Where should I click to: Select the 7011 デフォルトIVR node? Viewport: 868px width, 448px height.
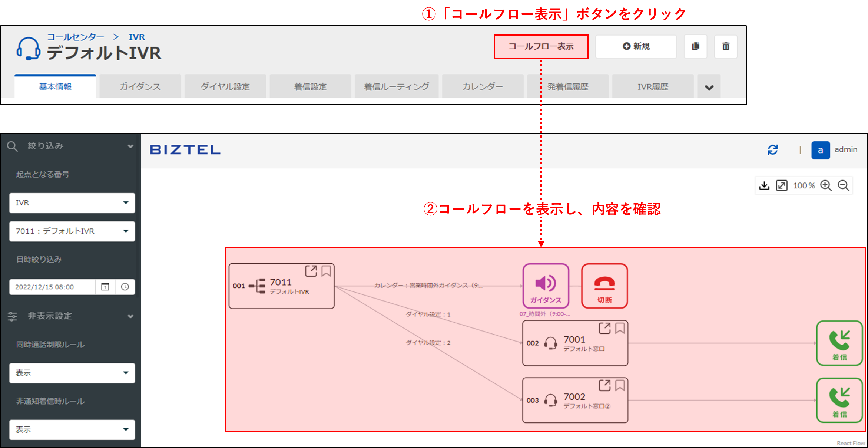(282, 286)
